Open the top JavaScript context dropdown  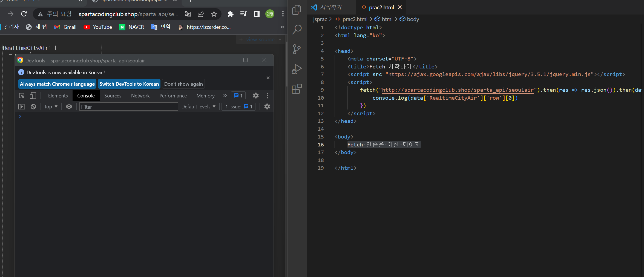[x=51, y=107]
